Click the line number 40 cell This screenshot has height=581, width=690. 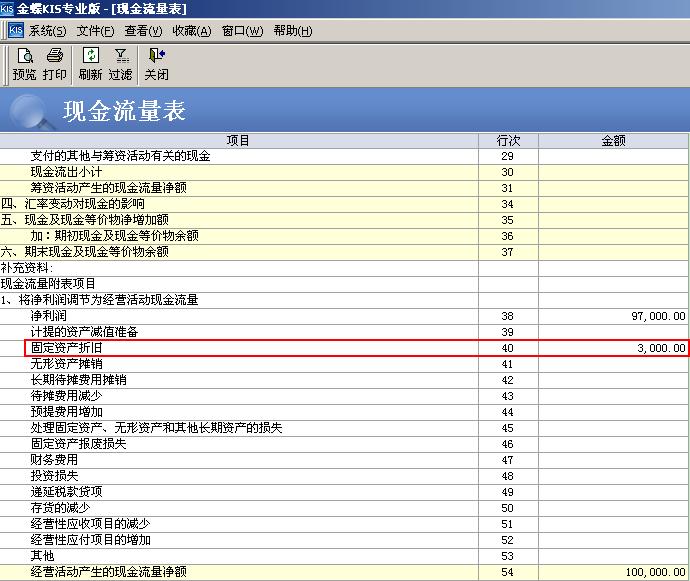point(508,348)
